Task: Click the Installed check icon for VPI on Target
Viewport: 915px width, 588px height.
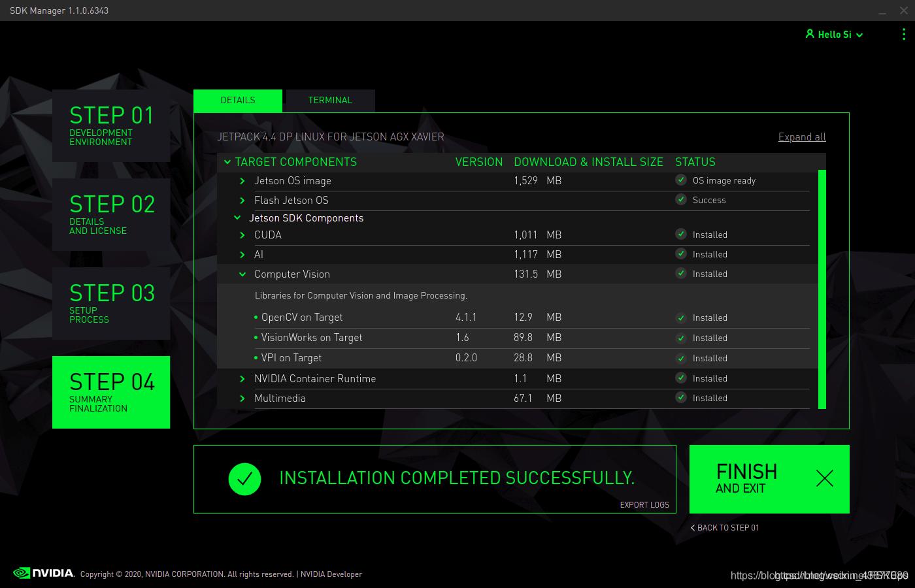Action: [x=681, y=358]
